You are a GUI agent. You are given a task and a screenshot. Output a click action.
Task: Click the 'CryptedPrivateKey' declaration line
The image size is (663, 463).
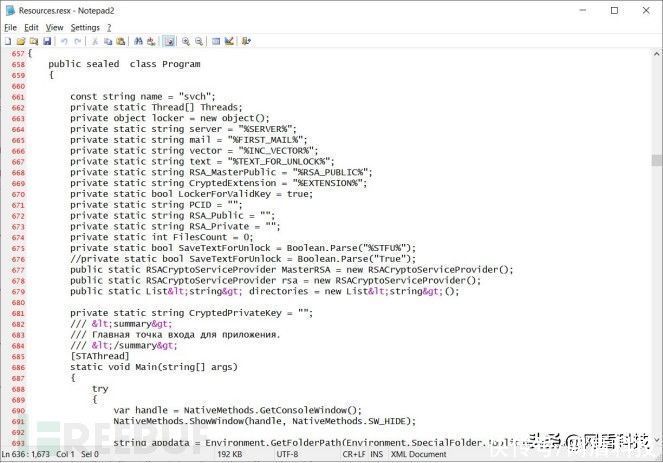(x=192, y=313)
